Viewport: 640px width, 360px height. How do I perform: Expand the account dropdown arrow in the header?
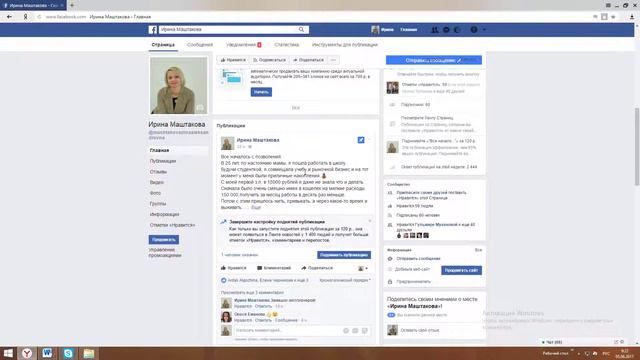pos(484,29)
